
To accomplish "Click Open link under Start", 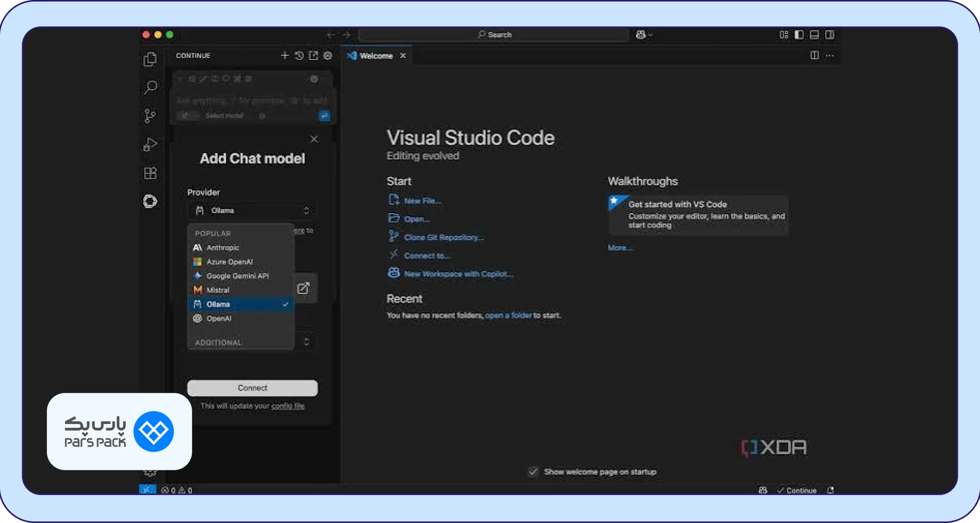I will [417, 219].
